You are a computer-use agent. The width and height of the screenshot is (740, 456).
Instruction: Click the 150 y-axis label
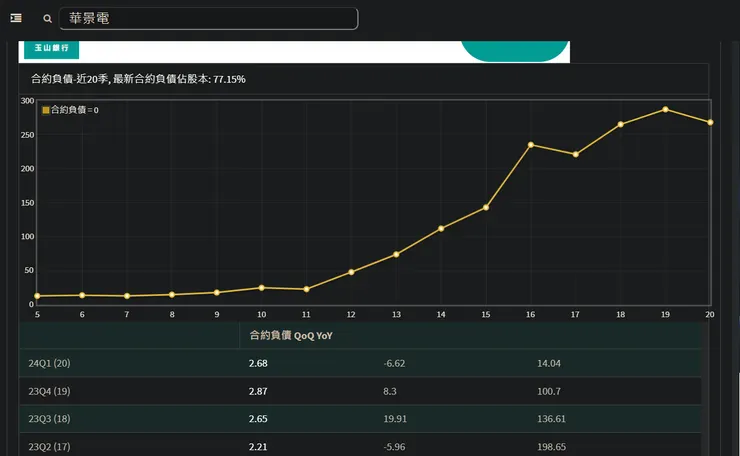click(27, 203)
